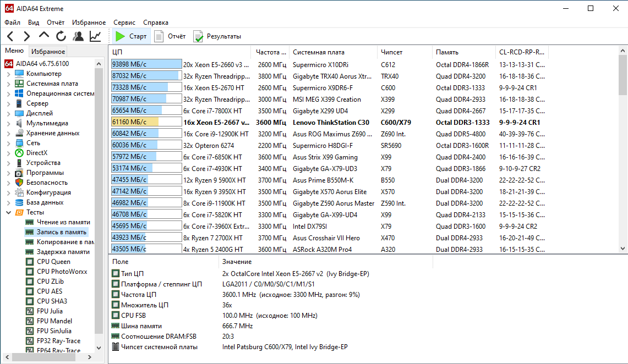Sort by the Память column header
This screenshot has height=364, width=628.
[464, 52]
